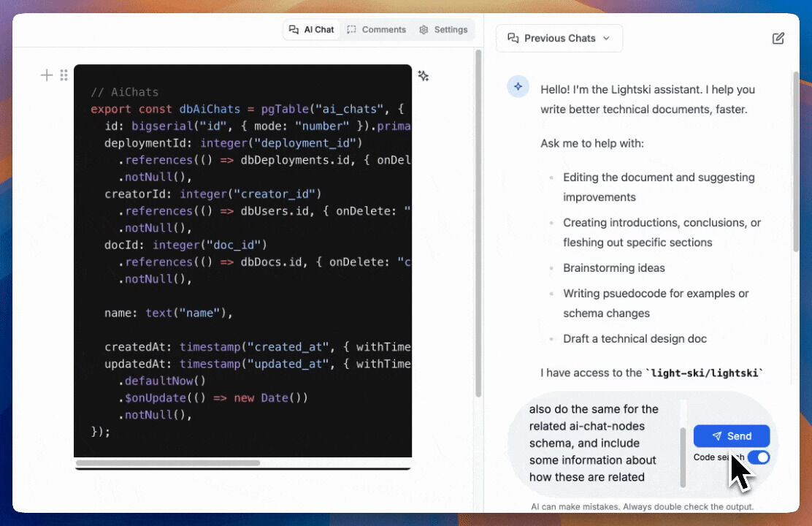Click the horizontal scrollbar under the code block
812x526 pixels.
tap(168, 462)
